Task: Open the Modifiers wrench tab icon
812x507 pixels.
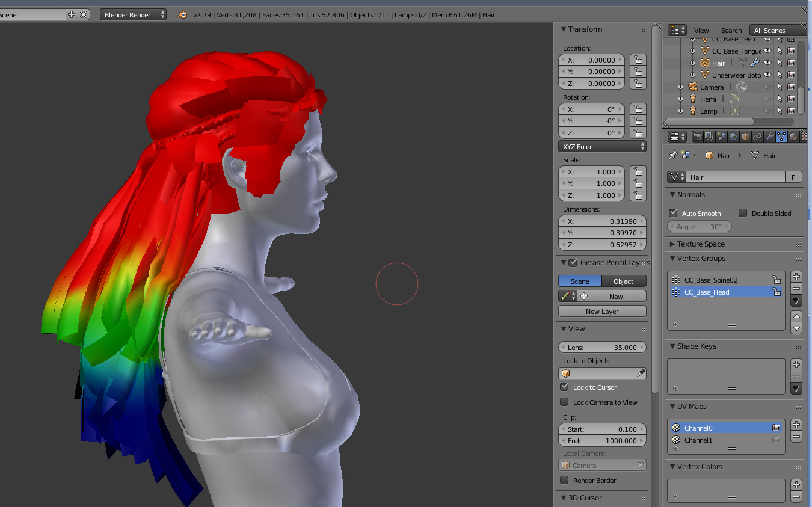Action: (x=769, y=137)
